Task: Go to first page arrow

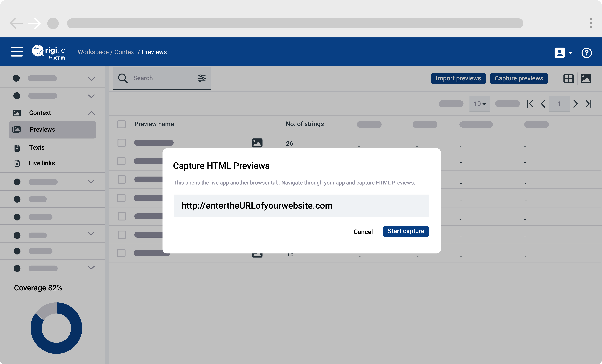Action: pyautogui.click(x=530, y=104)
